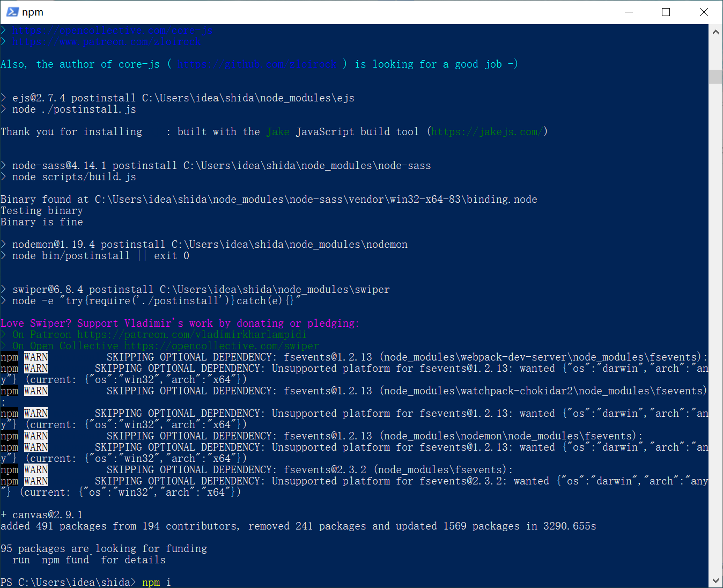This screenshot has width=723, height=588.
Task: Select the npm i text at the prompt
Action: click(156, 582)
